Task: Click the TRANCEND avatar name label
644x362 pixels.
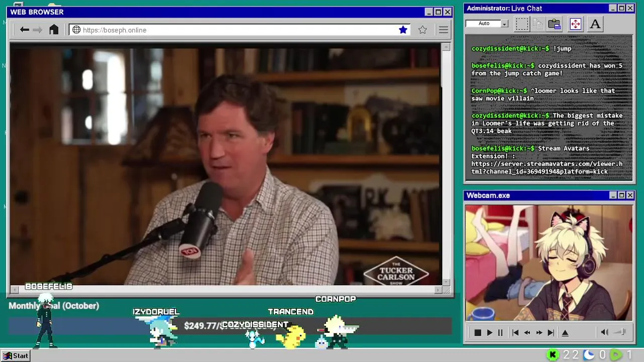Action: point(291,312)
